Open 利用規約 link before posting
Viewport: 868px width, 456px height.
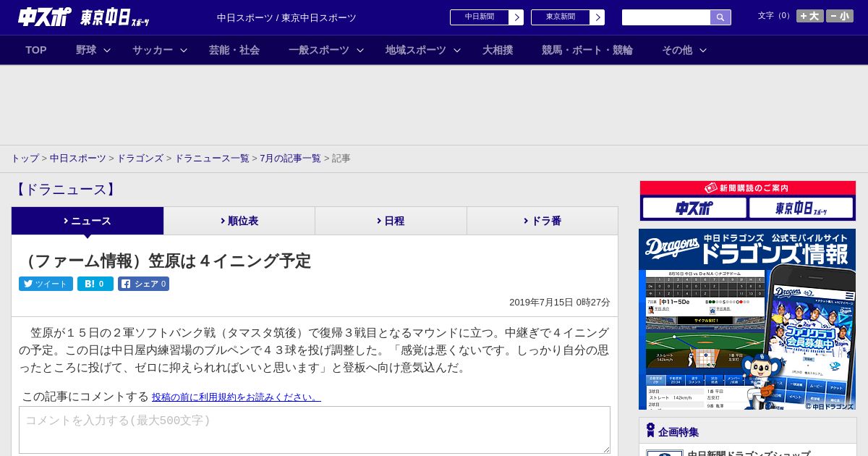point(237,397)
